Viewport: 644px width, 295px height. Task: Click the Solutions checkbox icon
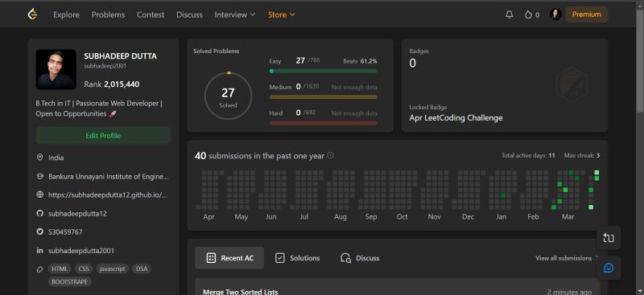point(279,258)
